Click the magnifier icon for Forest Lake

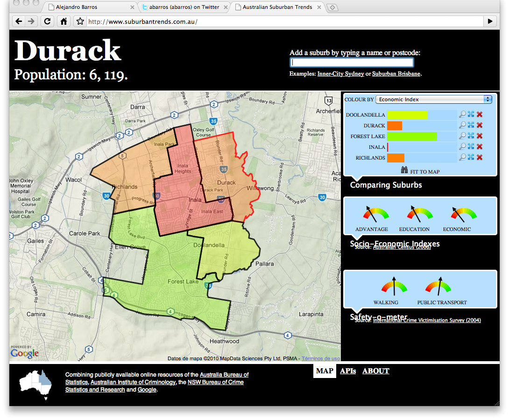(x=462, y=136)
